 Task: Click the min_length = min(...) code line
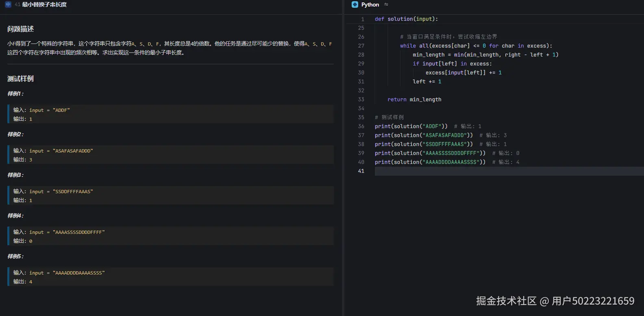tap(486, 55)
